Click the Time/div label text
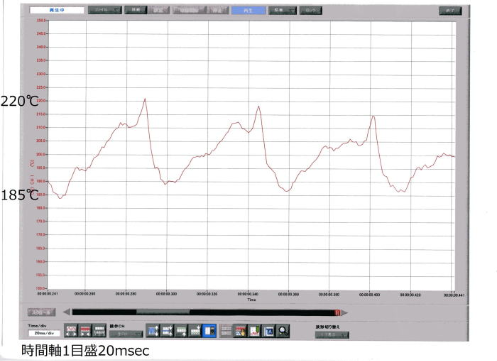Viewport: 497px width, 361px height. click(x=37, y=326)
